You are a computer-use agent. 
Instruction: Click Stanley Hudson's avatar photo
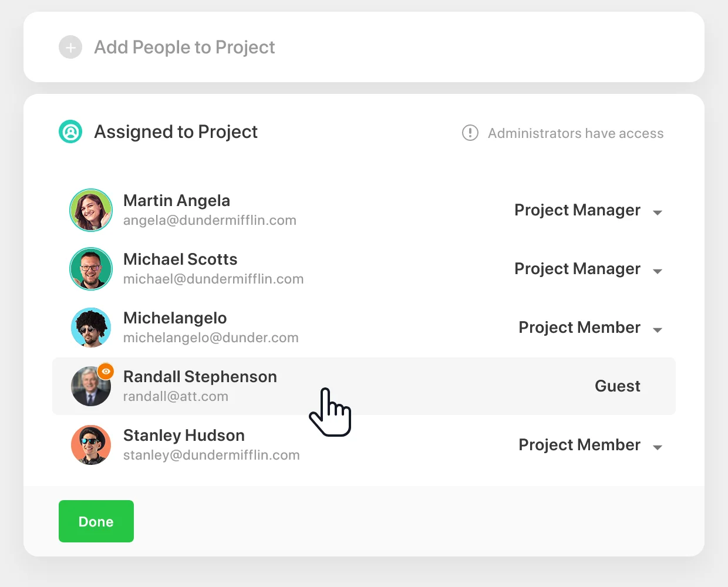[91, 445]
